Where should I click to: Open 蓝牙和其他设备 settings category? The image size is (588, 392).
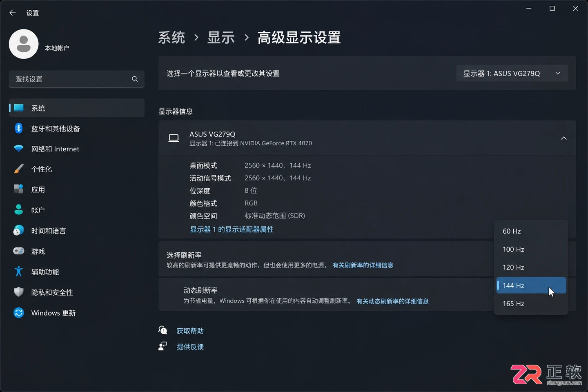(77, 128)
